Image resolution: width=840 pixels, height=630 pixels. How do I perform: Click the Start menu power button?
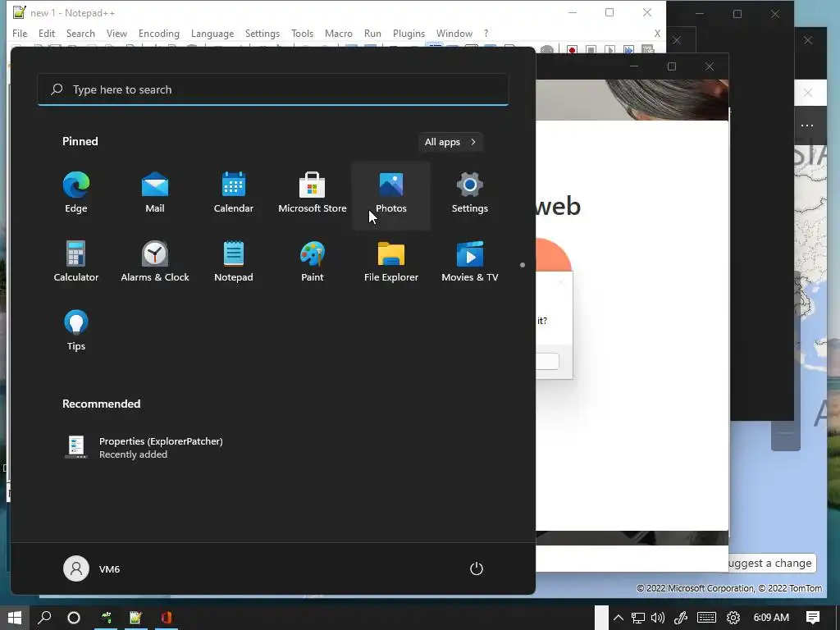[x=477, y=568]
